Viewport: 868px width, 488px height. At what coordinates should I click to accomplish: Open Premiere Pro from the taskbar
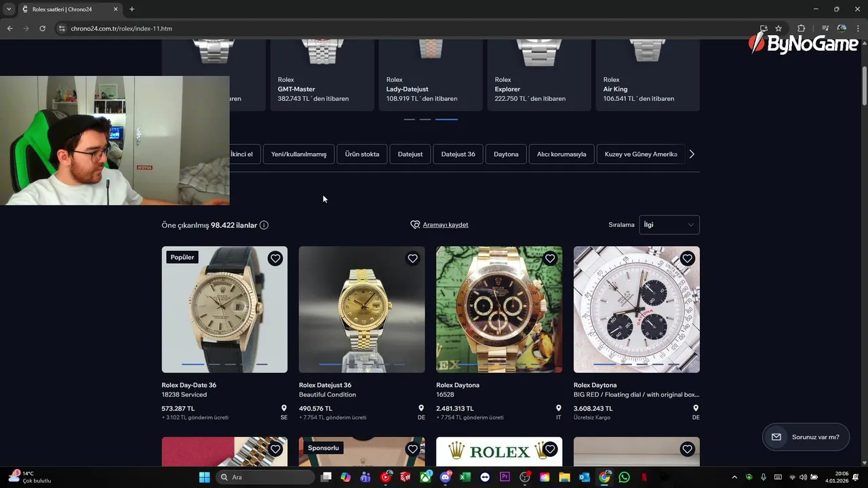click(505, 477)
